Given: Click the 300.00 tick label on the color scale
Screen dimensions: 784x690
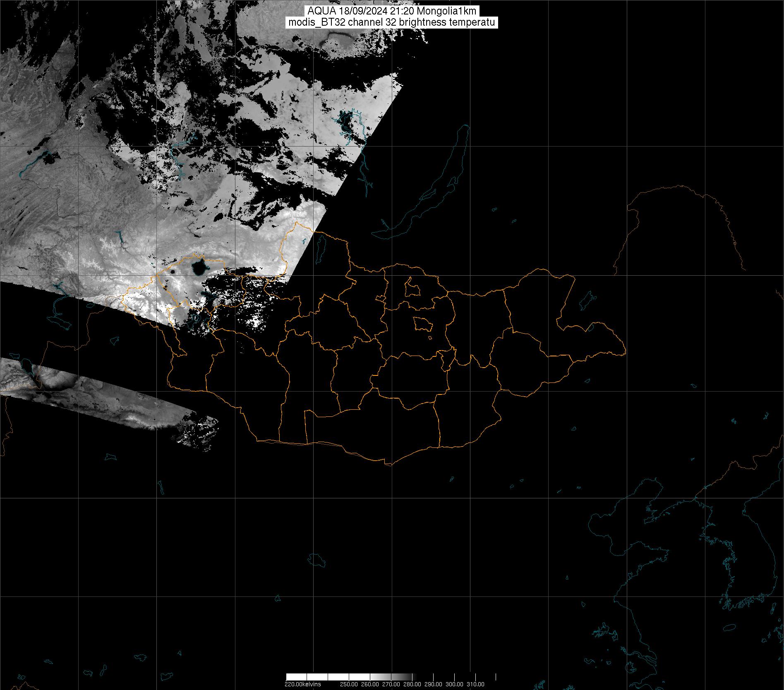Looking at the screenshot, I should click(455, 684).
